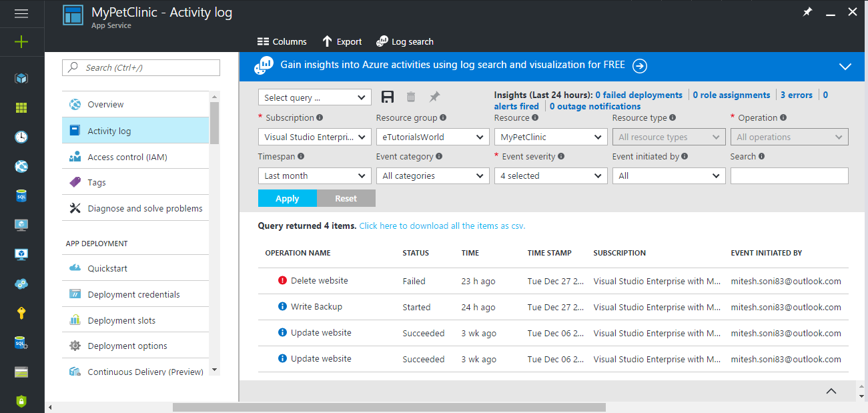Click the info icon next to Subscription label
Viewport: 868px width, 413px height.
click(x=320, y=117)
